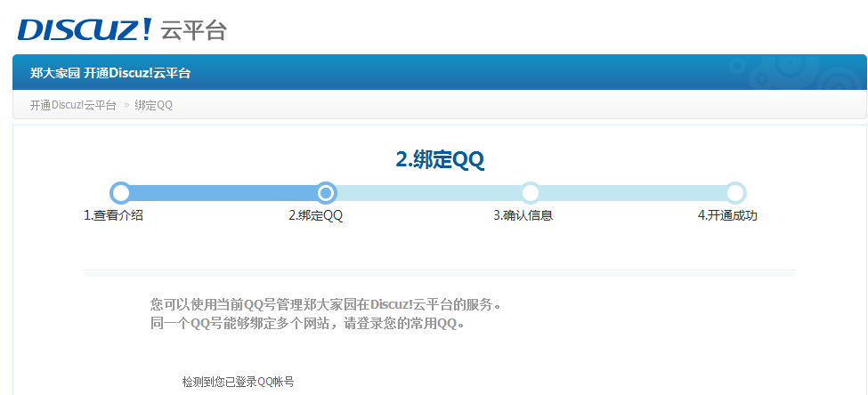Select the 3.确认信息 step label
The height and width of the screenshot is (395, 868).
point(523,216)
